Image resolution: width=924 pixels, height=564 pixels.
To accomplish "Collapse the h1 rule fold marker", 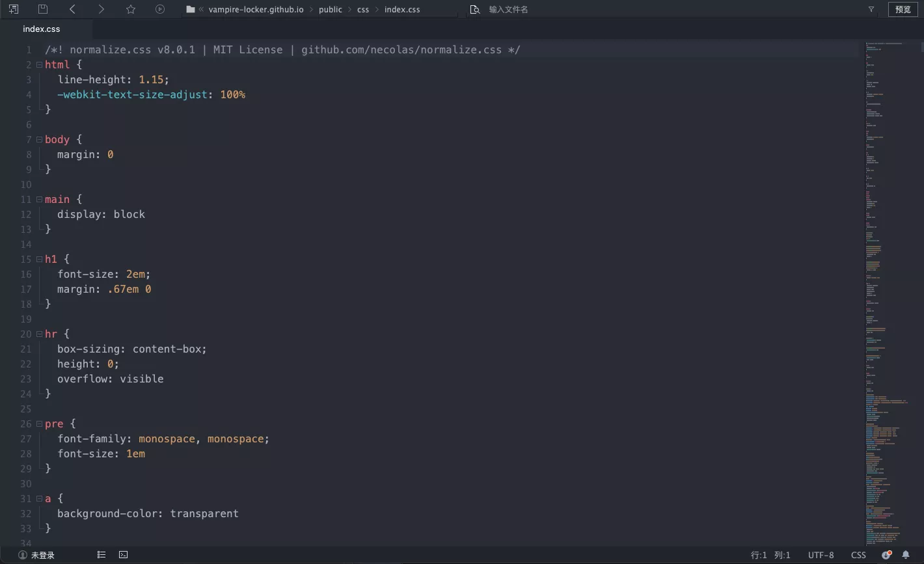I will pyautogui.click(x=39, y=259).
